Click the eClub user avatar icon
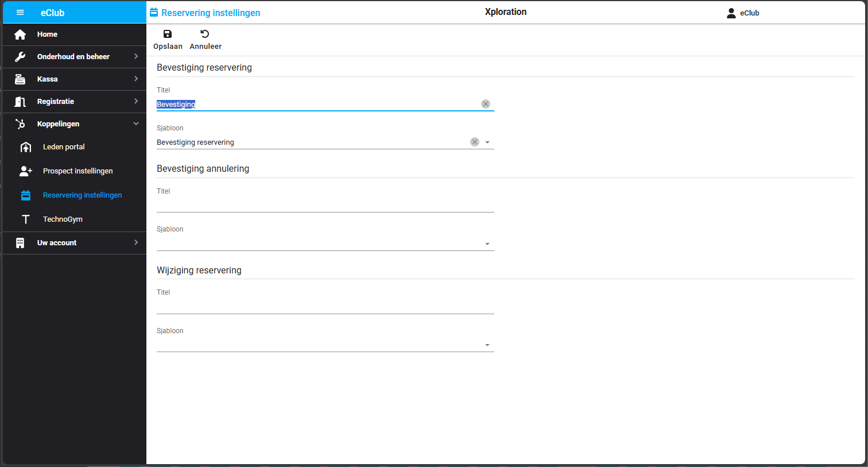 click(x=731, y=13)
